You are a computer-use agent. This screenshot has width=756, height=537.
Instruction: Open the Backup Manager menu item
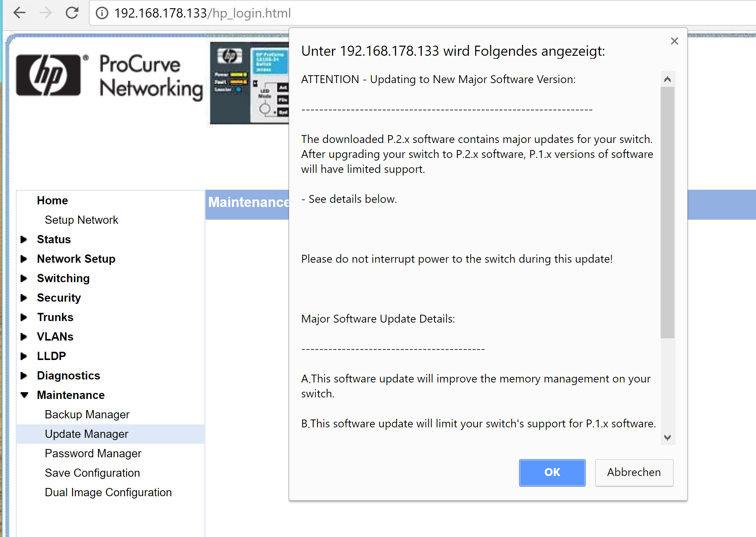(87, 415)
